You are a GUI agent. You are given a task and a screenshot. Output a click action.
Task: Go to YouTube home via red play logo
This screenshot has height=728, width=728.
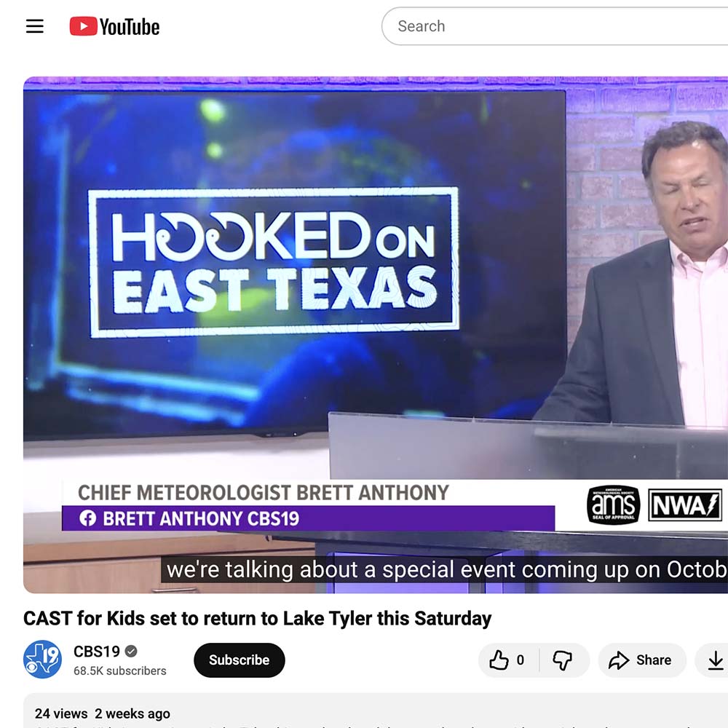click(84, 26)
